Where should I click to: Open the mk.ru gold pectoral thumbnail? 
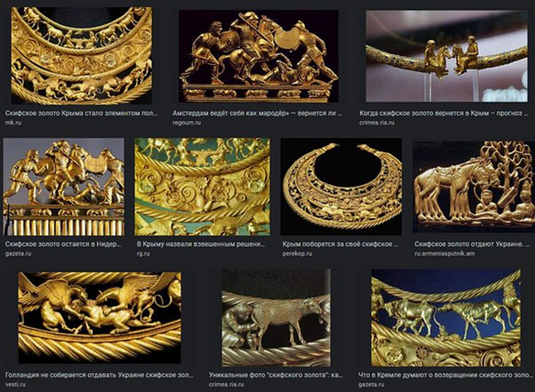click(x=82, y=56)
